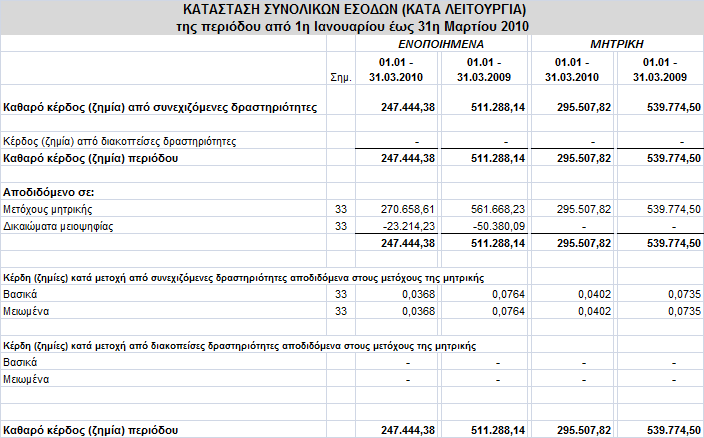Click note 33 in the Δικαιώματα μειοψηφίας row
This screenshot has height=438, width=704.
coord(341,226)
